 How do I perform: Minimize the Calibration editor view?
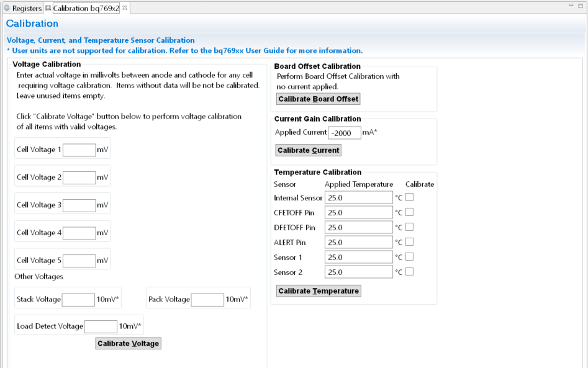tap(569, 4)
